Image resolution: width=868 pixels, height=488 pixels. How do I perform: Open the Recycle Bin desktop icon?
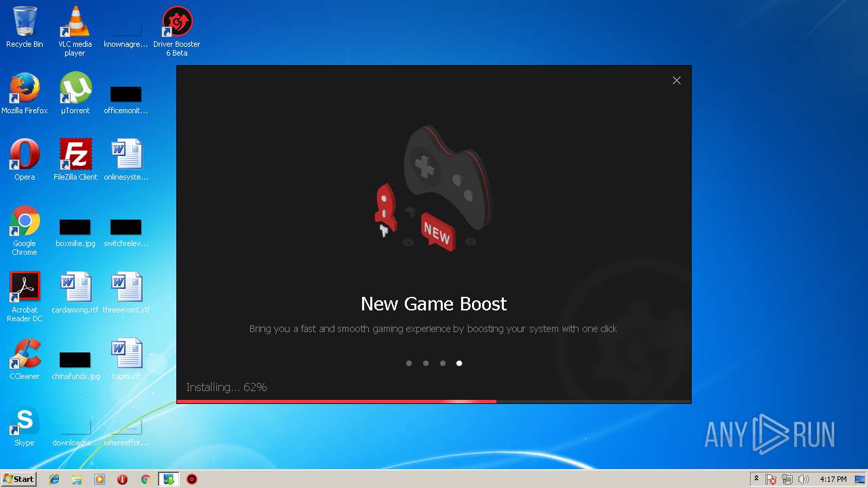[24, 27]
